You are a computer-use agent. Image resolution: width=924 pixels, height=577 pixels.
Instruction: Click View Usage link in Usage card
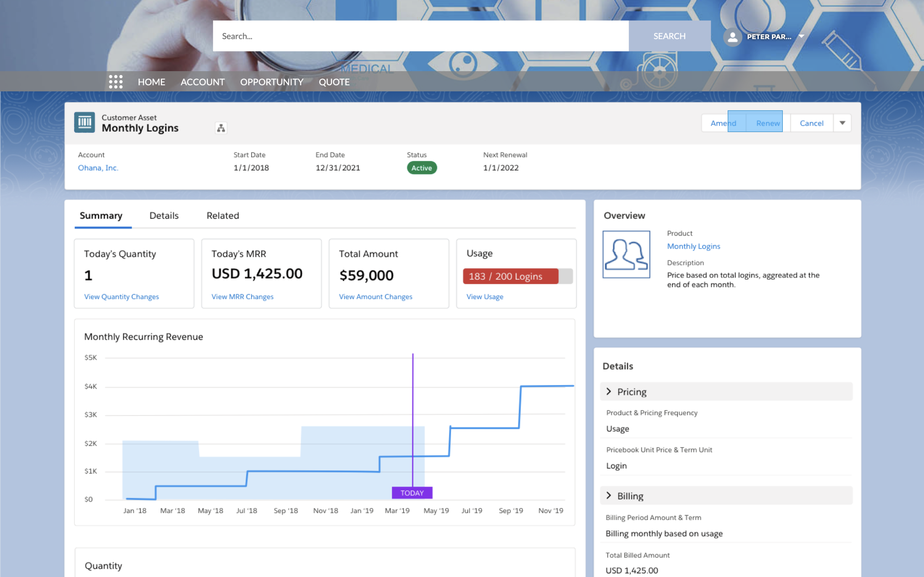(484, 296)
